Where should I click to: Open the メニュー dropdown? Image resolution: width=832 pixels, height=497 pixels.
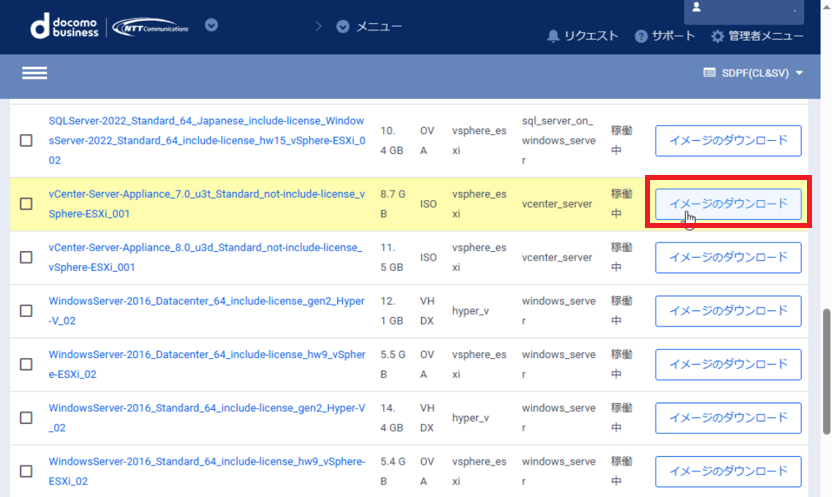tap(369, 27)
